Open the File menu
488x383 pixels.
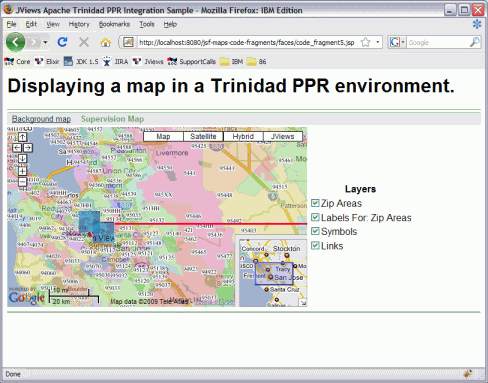click(x=11, y=24)
